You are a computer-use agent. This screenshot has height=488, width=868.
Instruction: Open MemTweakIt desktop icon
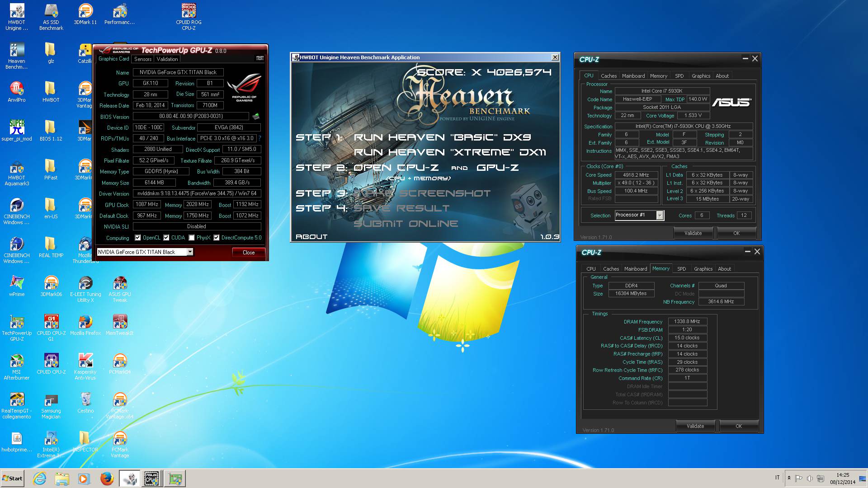click(120, 325)
